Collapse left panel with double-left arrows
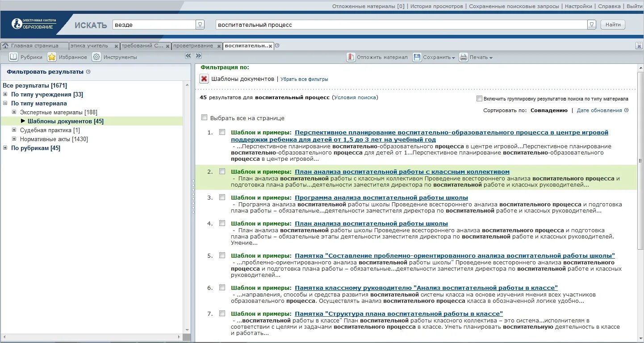 tap(188, 56)
